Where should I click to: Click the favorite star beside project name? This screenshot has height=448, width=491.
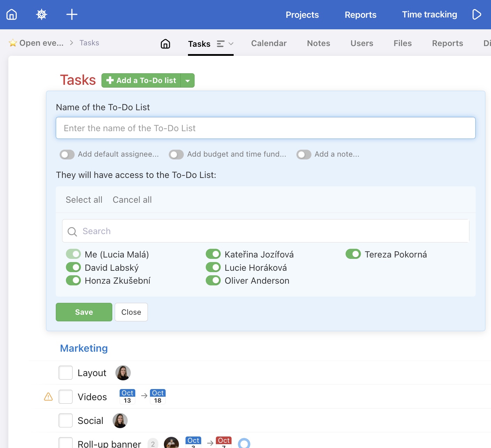click(x=13, y=43)
